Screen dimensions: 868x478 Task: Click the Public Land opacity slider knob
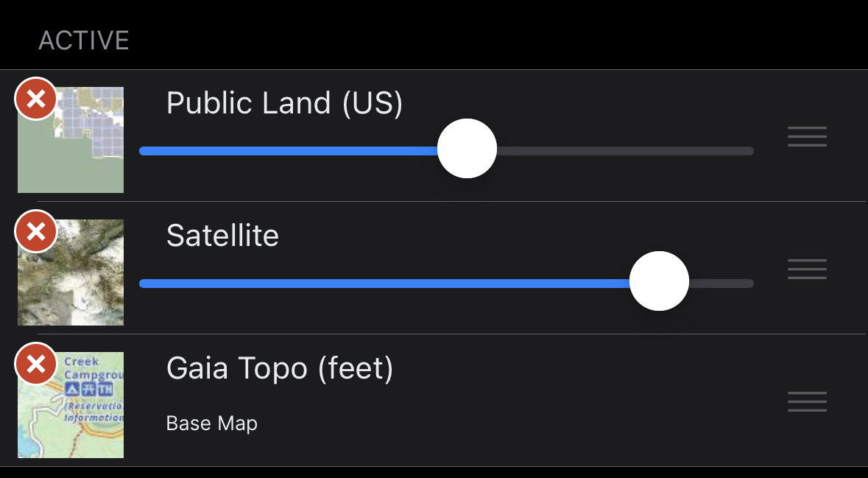click(x=467, y=149)
